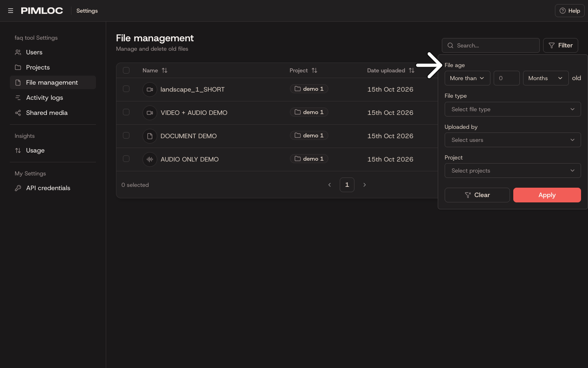Click the video icon beside landscape_1_SHORT
588x368 pixels.
point(150,90)
